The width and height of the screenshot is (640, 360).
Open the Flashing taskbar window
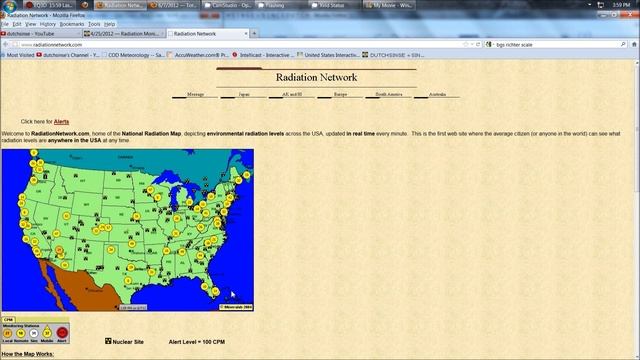coord(280,5)
